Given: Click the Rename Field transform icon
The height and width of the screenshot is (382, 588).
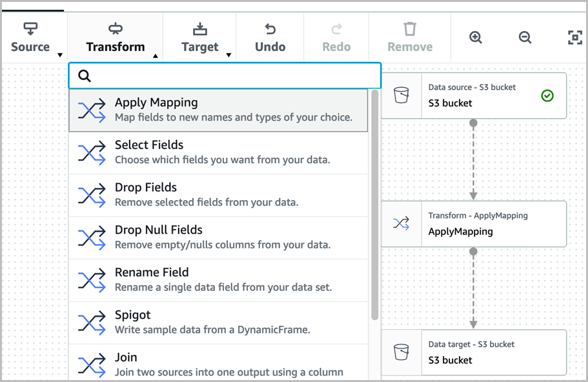Looking at the screenshot, I should (x=92, y=280).
